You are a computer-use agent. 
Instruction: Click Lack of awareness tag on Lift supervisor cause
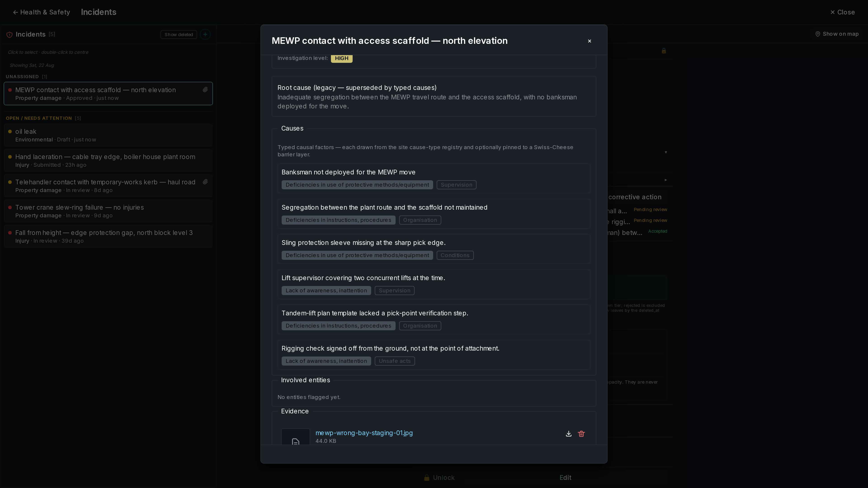326,290
